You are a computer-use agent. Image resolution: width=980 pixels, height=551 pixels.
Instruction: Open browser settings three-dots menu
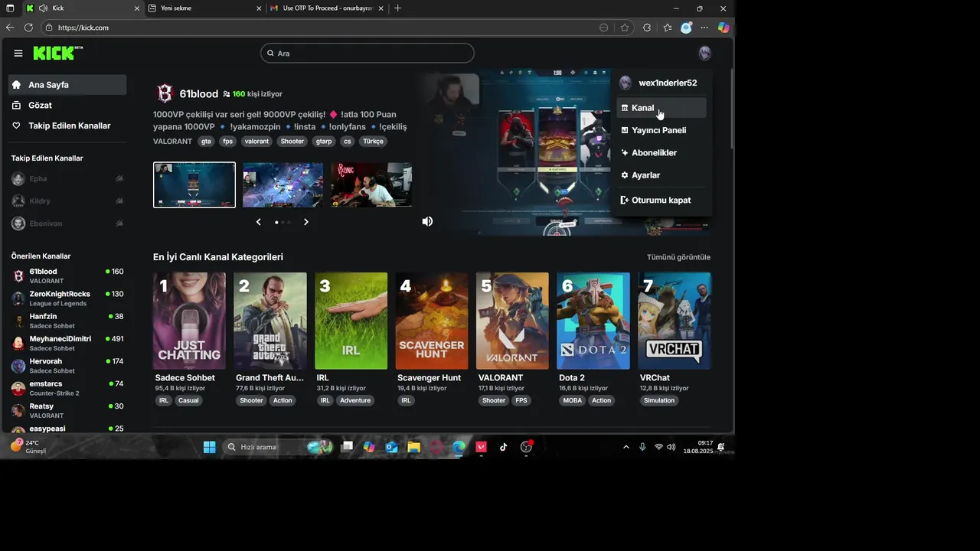704,28
